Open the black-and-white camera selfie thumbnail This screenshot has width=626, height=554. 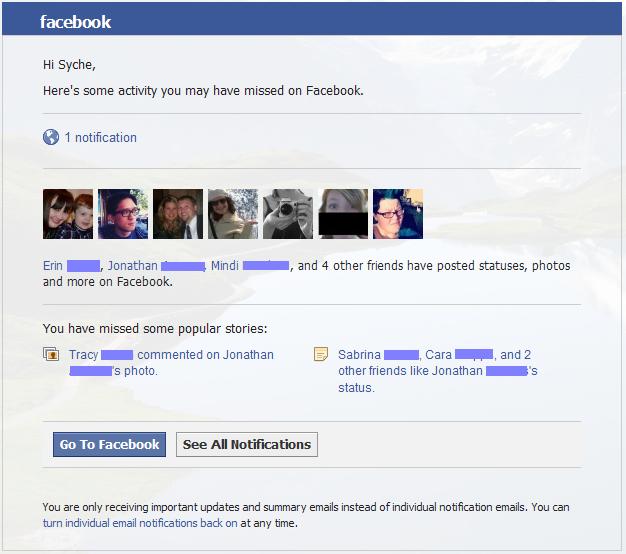point(288,214)
